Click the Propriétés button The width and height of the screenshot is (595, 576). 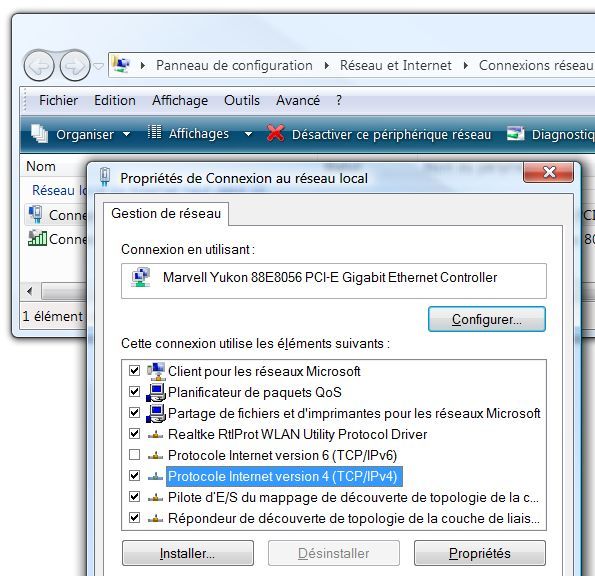[480, 553]
